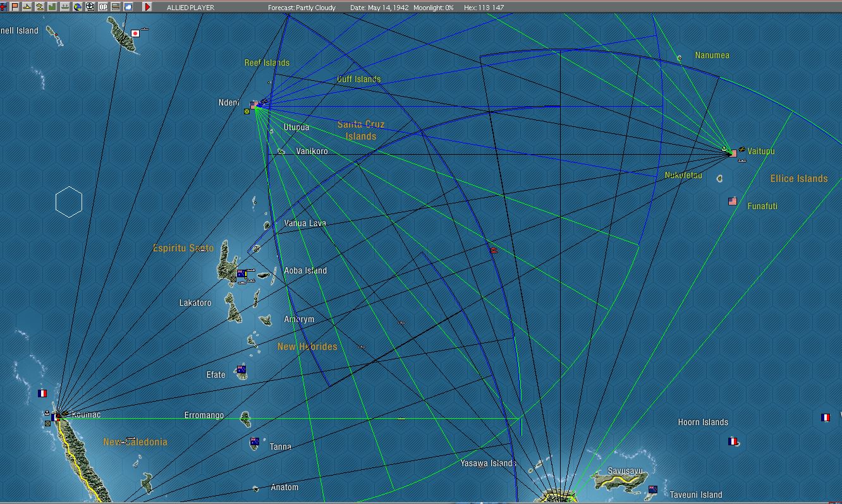Select the US flag at Vaitupu
842x504 pixels.
point(733,153)
